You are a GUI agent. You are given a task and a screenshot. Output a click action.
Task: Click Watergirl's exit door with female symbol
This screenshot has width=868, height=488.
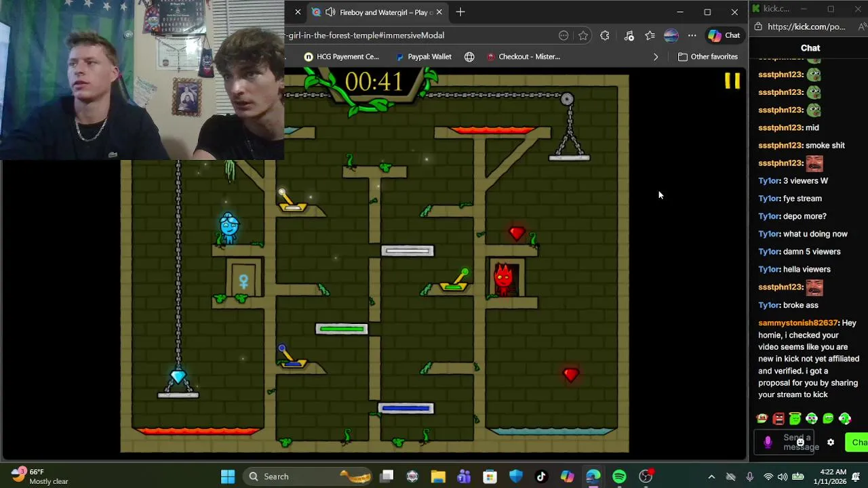243,279
